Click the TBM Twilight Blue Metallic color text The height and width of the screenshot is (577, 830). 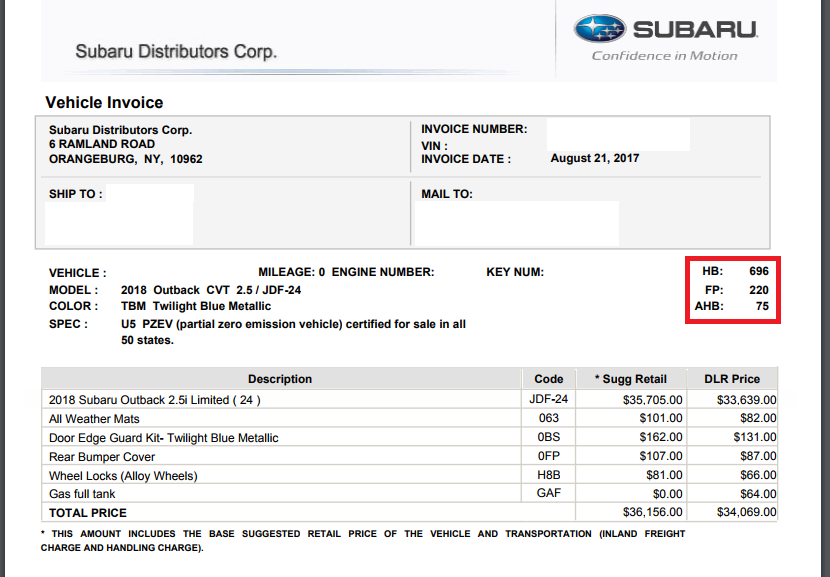pyautogui.click(x=196, y=306)
